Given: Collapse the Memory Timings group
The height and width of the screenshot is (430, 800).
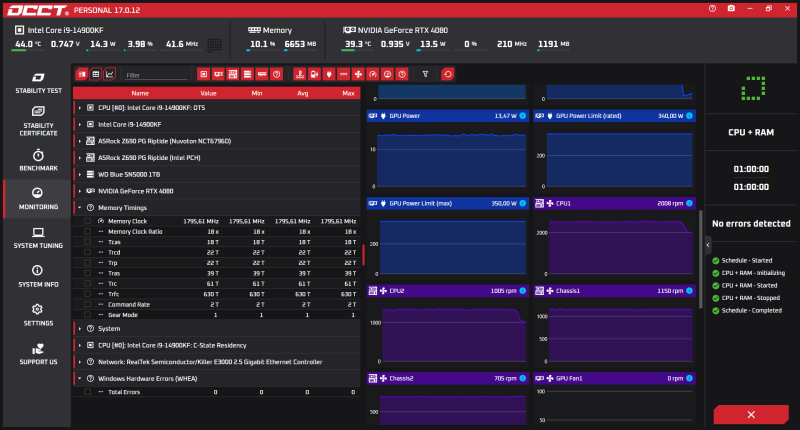Looking at the screenshot, I should pyautogui.click(x=80, y=208).
